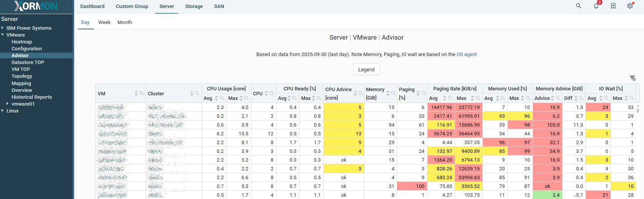Open the notifications bell
Screen dimensions: 644x199
coord(596,6)
